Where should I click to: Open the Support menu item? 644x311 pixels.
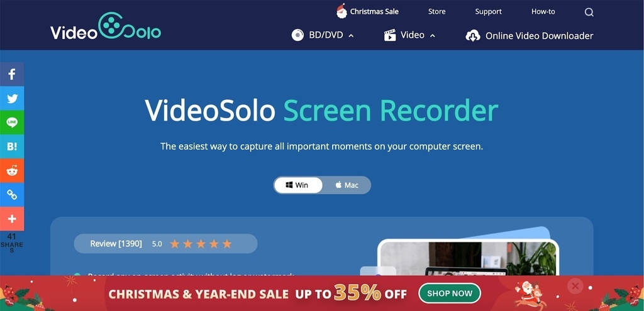[x=488, y=11]
